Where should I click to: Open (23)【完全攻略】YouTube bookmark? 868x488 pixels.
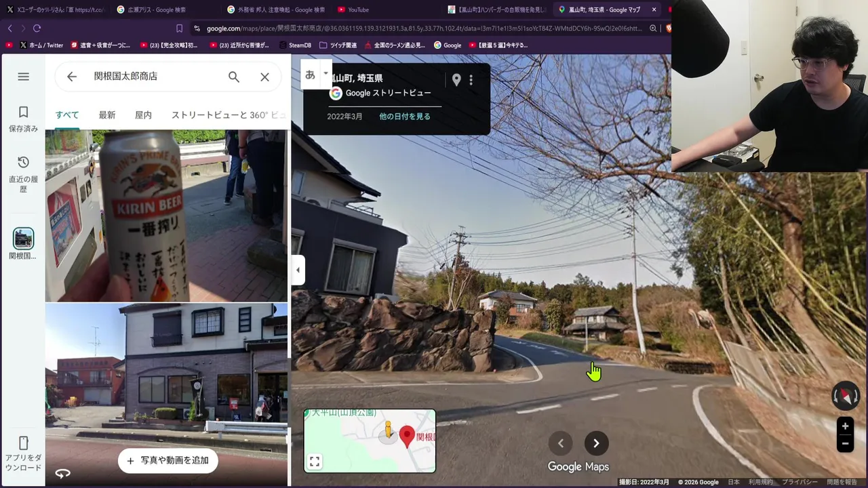(169, 45)
